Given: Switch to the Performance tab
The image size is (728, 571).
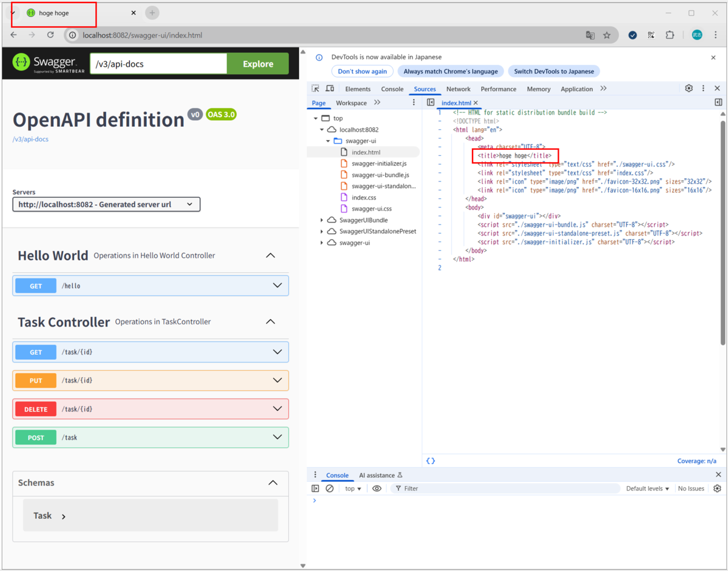Looking at the screenshot, I should 498,89.
